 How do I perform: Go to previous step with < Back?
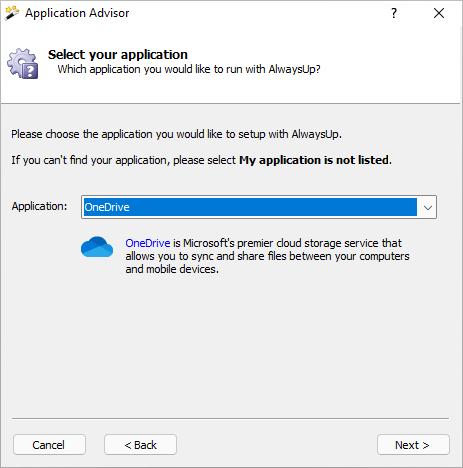140,445
